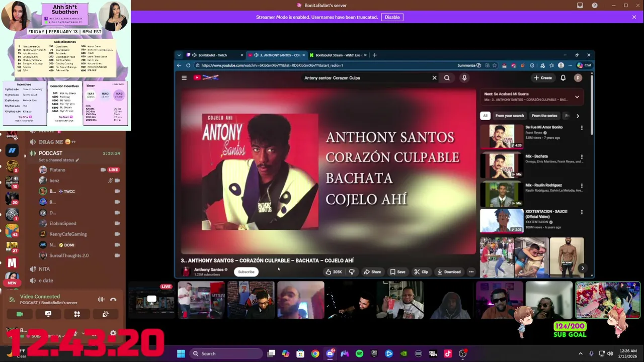Open Windows Start menu

(181, 353)
